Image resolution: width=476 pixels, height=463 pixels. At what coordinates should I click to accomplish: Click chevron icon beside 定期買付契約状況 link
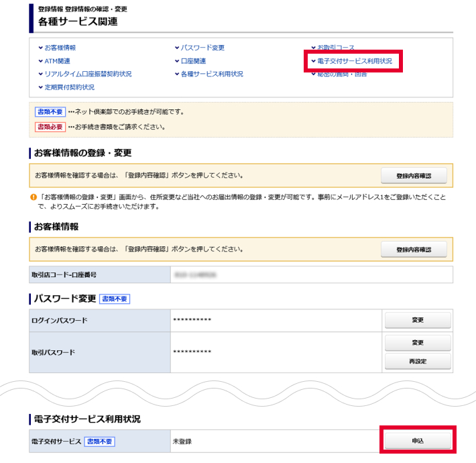[x=40, y=87]
